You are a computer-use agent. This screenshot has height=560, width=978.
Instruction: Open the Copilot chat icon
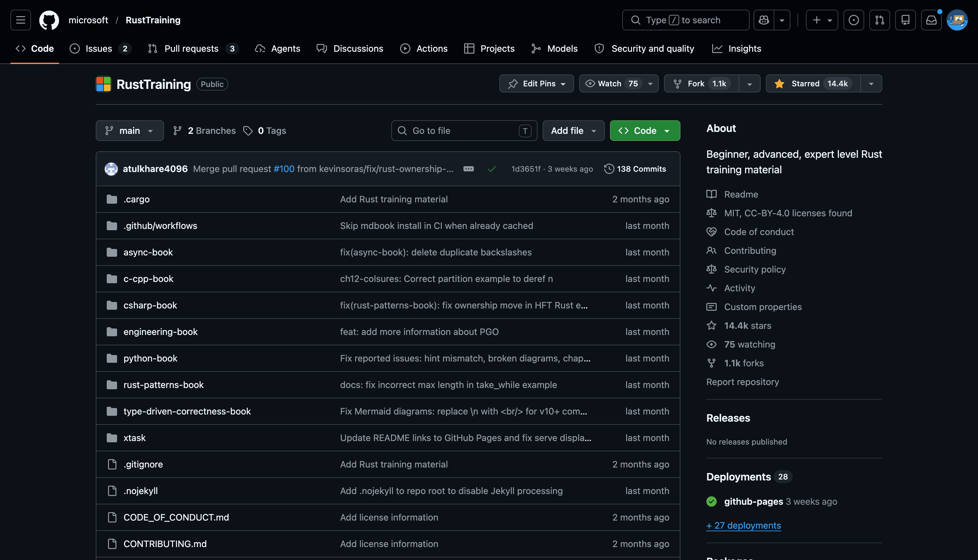point(764,20)
